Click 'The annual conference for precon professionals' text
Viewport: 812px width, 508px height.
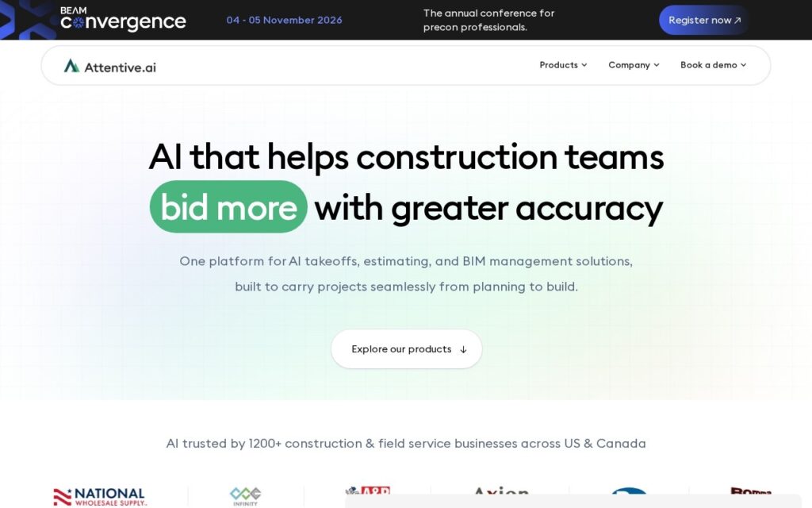(x=488, y=20)
